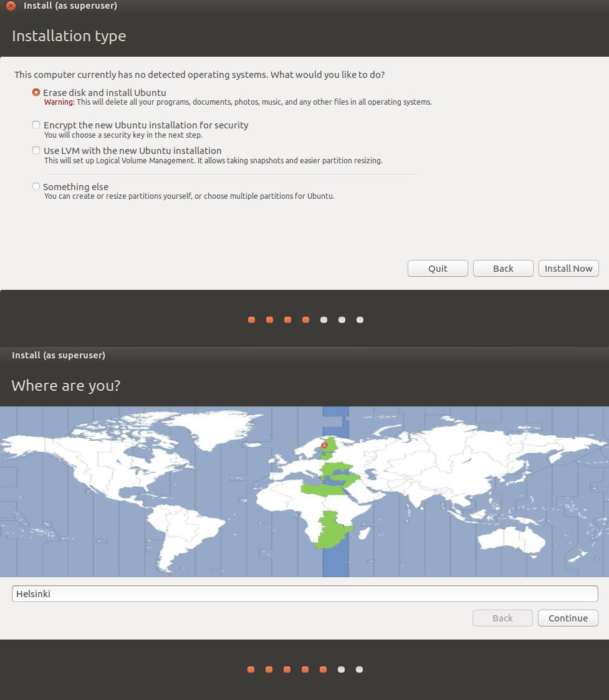609x700 pixels.
Task: Click the 'no detected operating systems' question text
Action: tap(199, 75)
